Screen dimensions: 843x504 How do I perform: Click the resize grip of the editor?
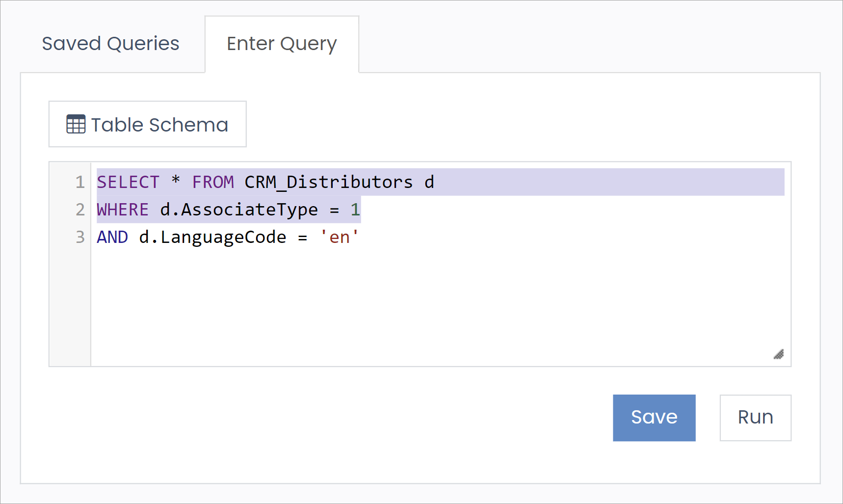[779, 354]
